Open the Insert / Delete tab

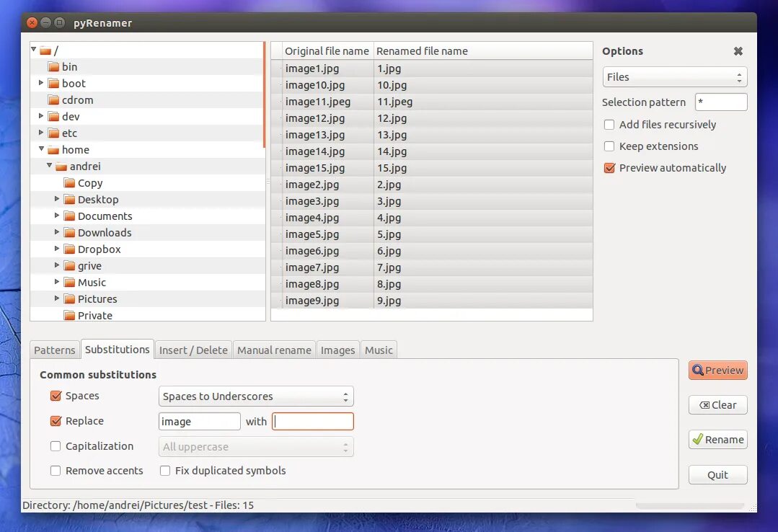point(193,350)
